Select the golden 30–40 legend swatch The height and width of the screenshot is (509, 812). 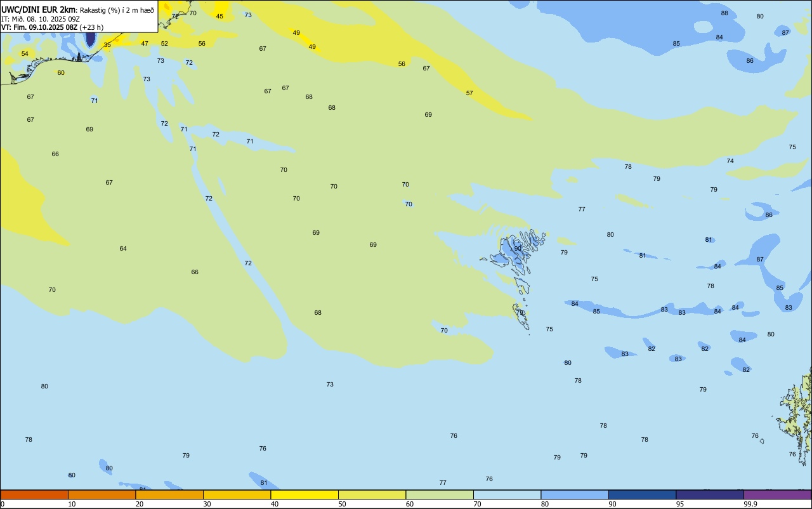click(237, 494)
